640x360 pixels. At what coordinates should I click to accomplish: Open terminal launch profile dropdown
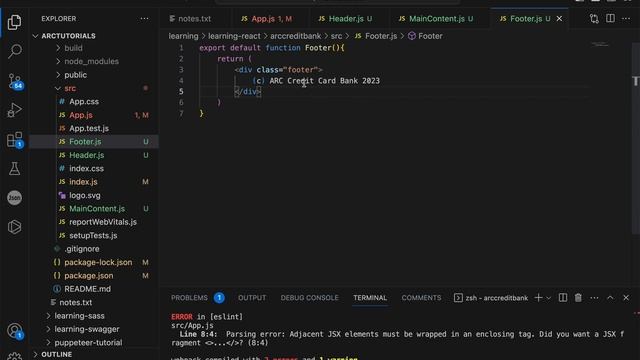coord(549,298)
